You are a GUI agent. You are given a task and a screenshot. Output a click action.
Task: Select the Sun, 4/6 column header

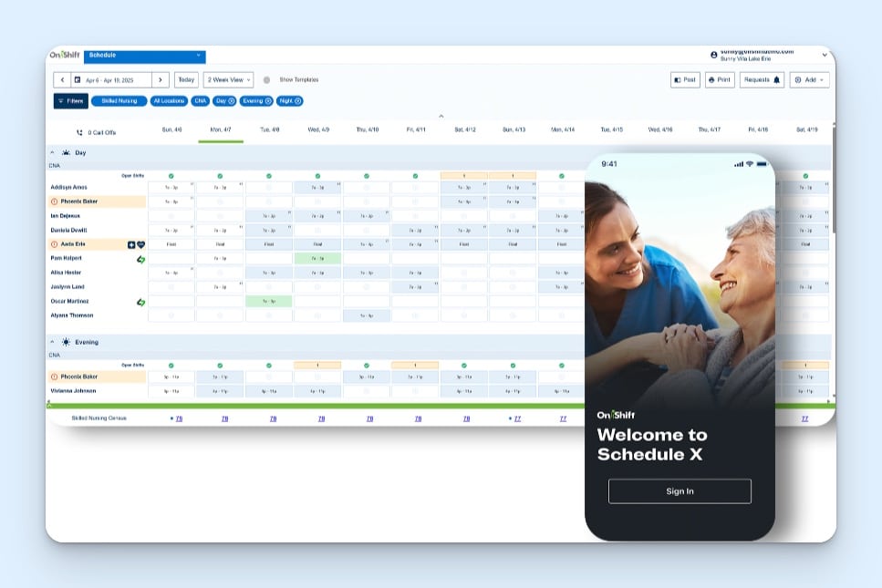(172, 129)
